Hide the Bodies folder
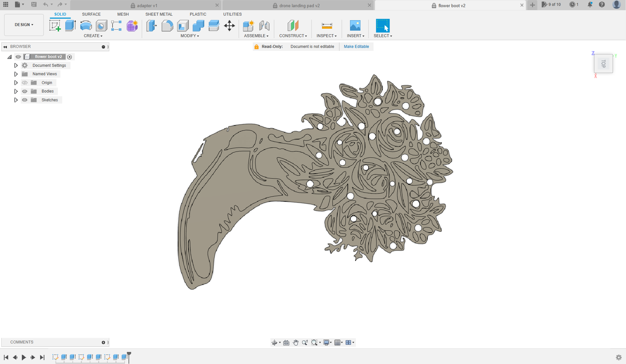626x364 pixels. [x=24, y=91]
